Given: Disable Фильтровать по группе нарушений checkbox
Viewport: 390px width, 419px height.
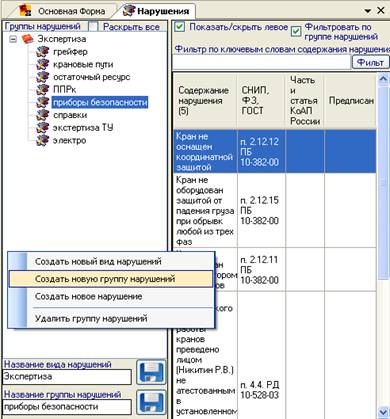Looking at the screenshot, I should pos(296,32).
